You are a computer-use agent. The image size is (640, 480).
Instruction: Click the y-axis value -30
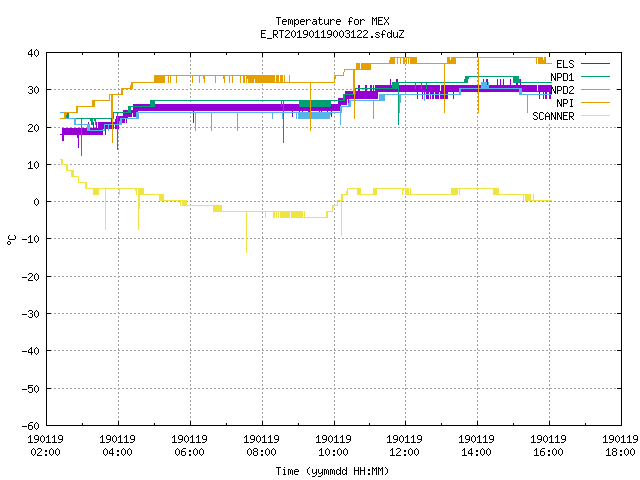pos(30,313)
